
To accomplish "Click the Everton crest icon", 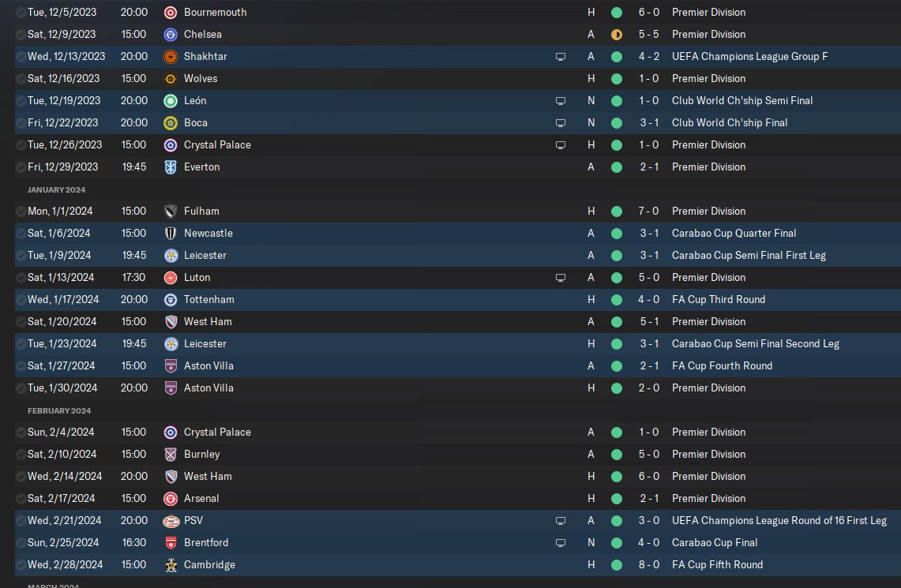I will coord(170,167).
